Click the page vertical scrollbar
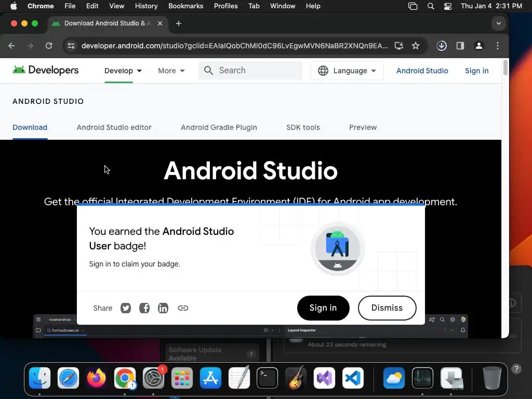532x399 pixels. click(505, 67)
